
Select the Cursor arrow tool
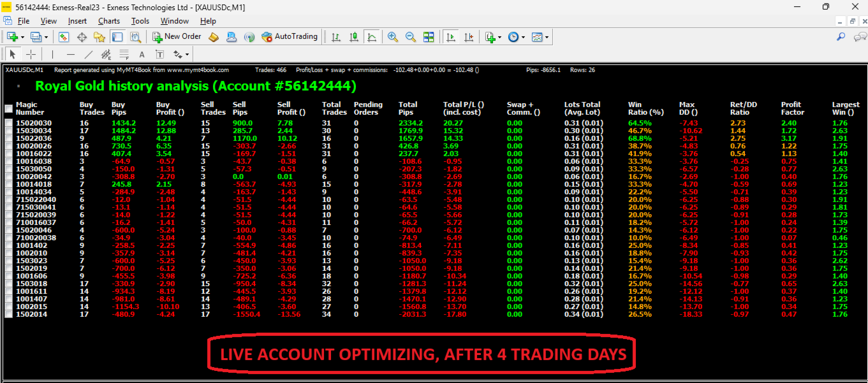pyautogui.click(x=13, y=54)
